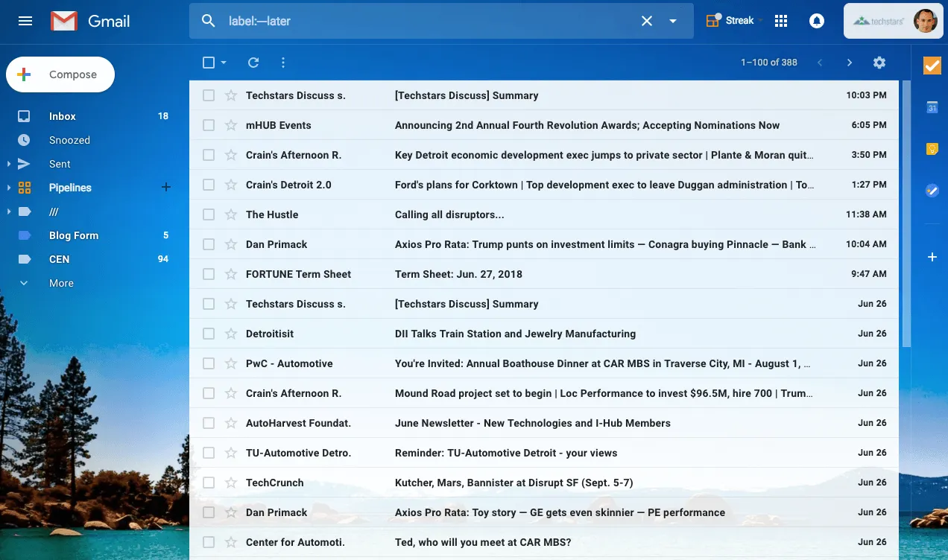948x560 pixels.
Task: Open Google Keep from the side panel
Action: 932,149
